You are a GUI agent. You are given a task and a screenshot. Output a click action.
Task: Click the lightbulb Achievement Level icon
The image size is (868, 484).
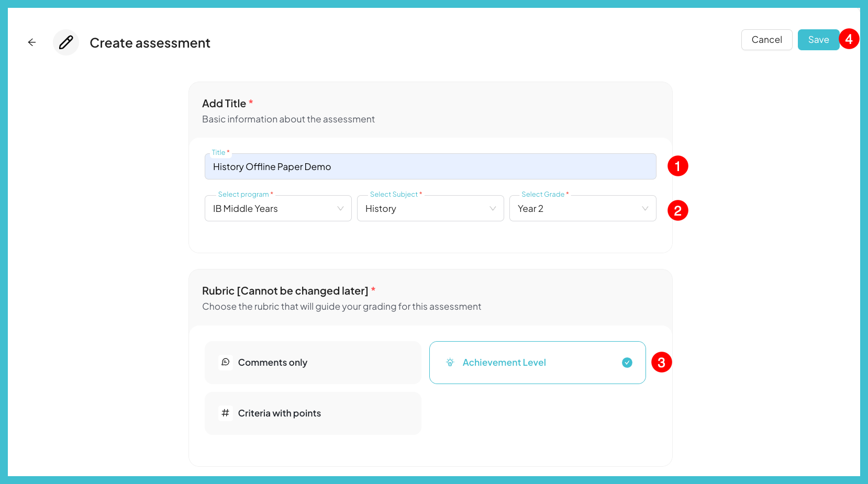point(450,362)
